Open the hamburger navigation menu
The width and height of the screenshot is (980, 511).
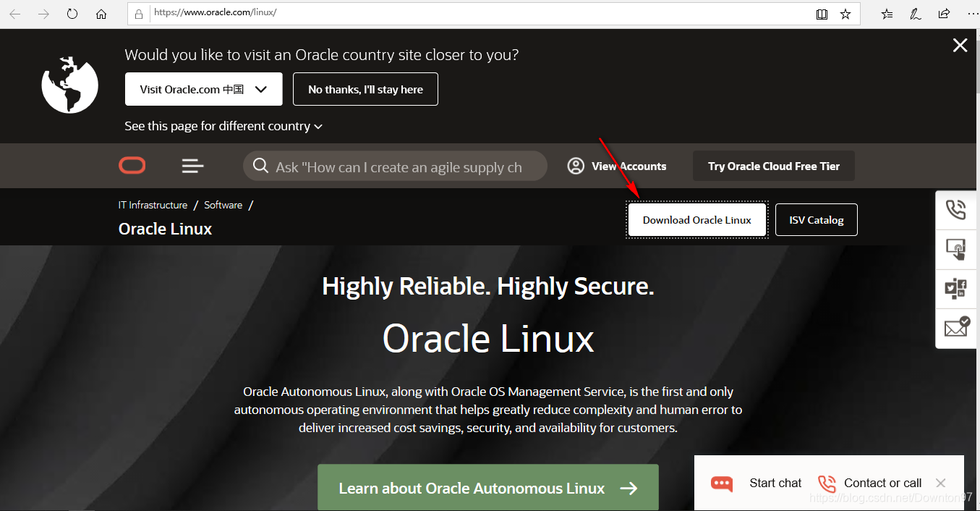tap(192, 166)
